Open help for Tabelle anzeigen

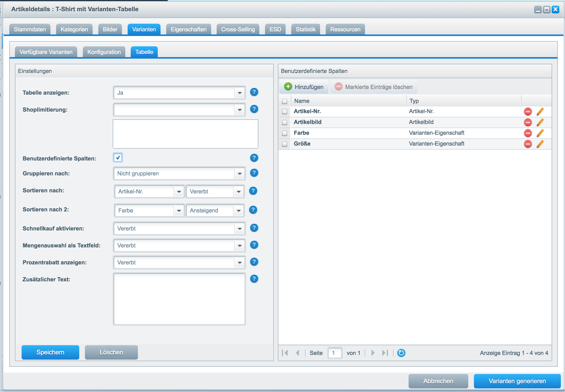point(254,92)
